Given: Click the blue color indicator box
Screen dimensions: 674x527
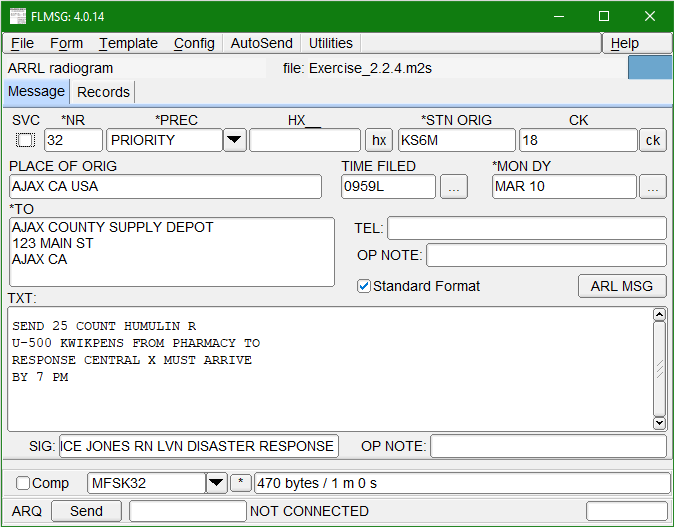Looking at the screenshot, I should coord(649,68).
